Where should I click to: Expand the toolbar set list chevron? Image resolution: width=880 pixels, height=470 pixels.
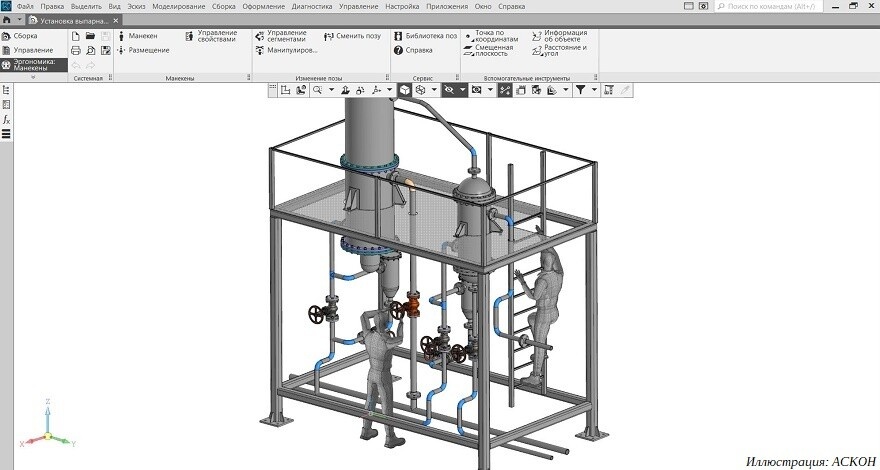33,77
